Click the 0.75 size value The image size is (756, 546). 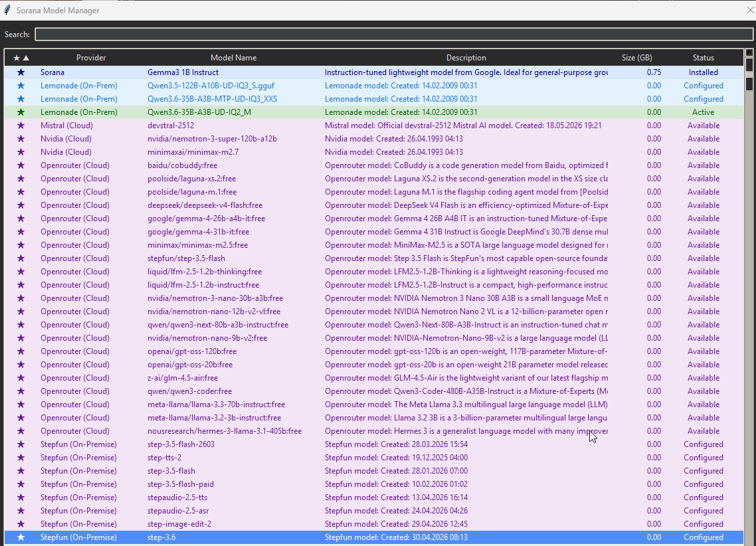654,72
